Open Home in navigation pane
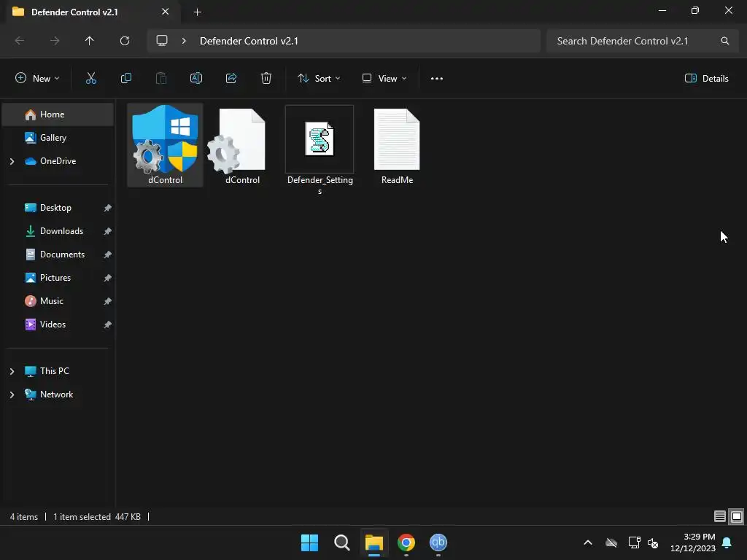Image resolution: width=747 pixels, height=560 pixels. tap(58, 114)
